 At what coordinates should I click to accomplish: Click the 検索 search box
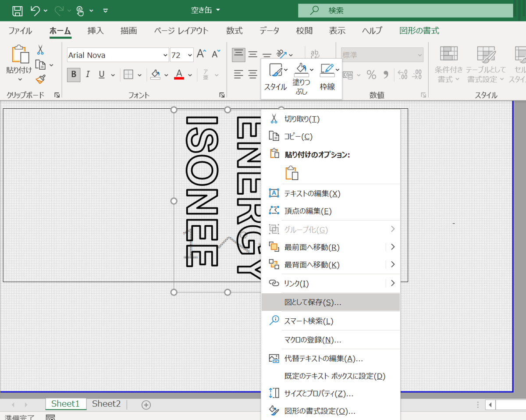[405, 11]
